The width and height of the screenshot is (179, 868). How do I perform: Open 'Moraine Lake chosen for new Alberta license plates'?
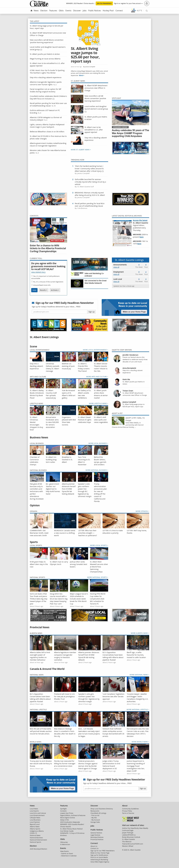pyautogui.click(x=48, y=152)
